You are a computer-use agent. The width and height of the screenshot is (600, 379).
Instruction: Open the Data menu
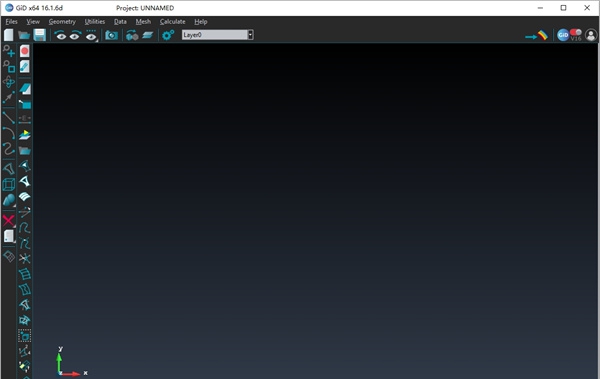(120, 22)
